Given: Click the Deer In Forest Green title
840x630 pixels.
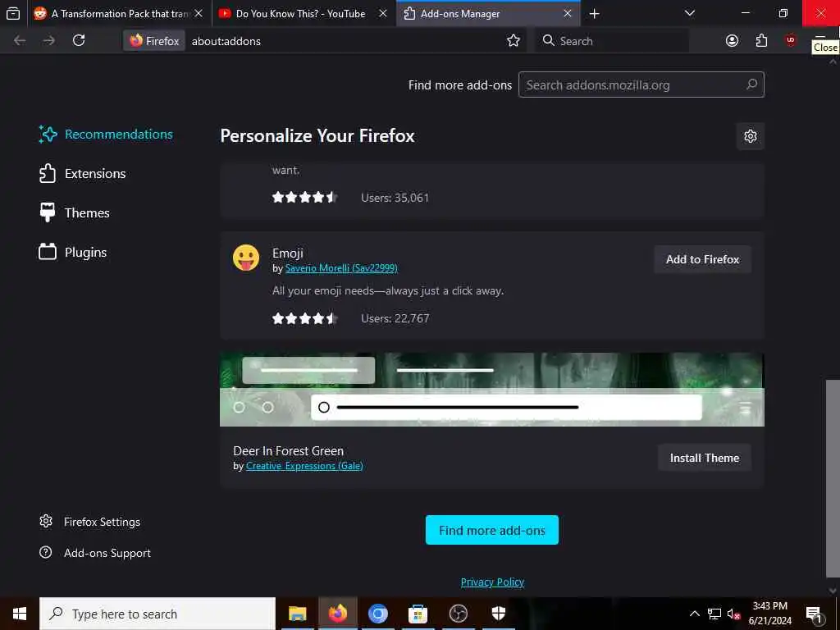Looking at the screenshot, I should [288, 451].
